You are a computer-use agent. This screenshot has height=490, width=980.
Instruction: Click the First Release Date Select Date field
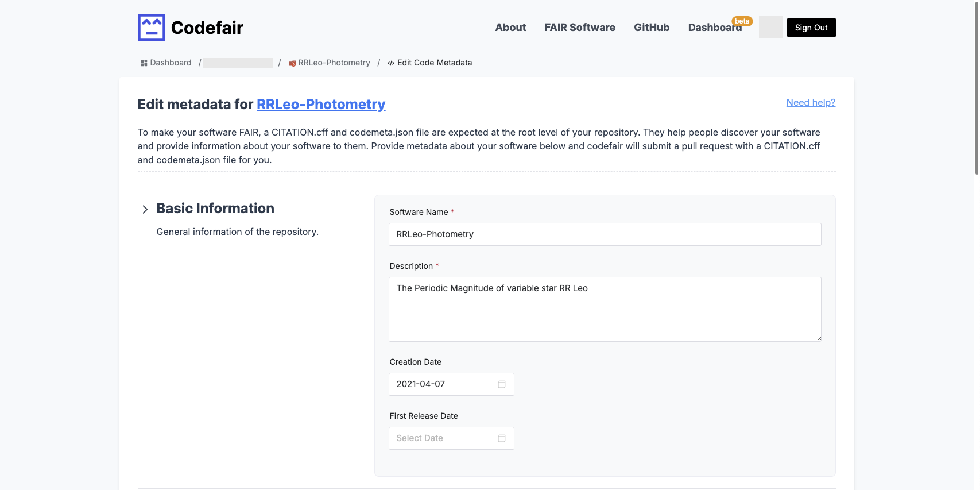click(451, 438)
